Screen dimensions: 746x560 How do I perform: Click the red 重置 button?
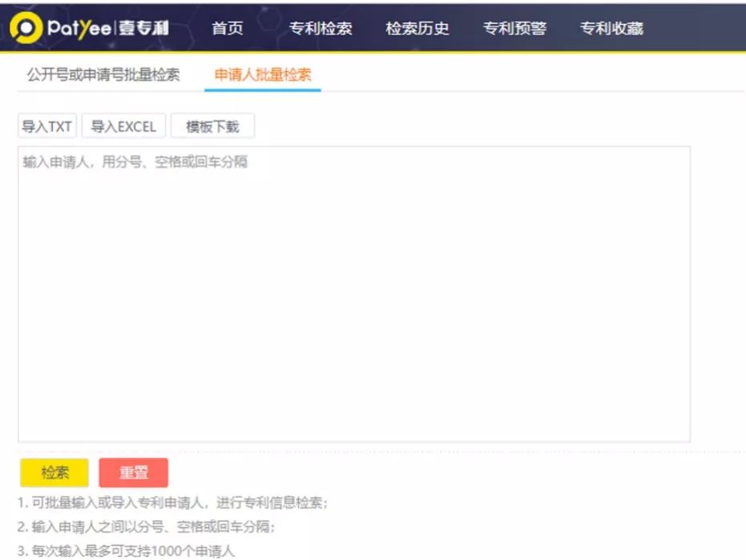134,473
